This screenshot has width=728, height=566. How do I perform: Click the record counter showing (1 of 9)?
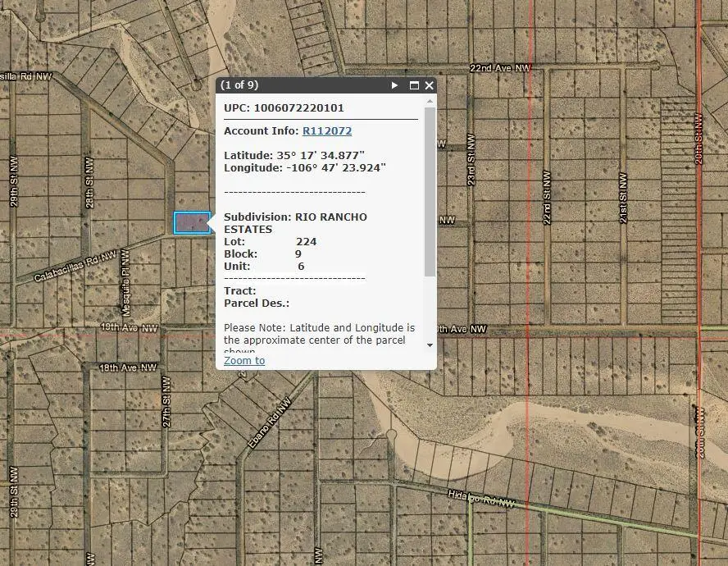[238, 84]
